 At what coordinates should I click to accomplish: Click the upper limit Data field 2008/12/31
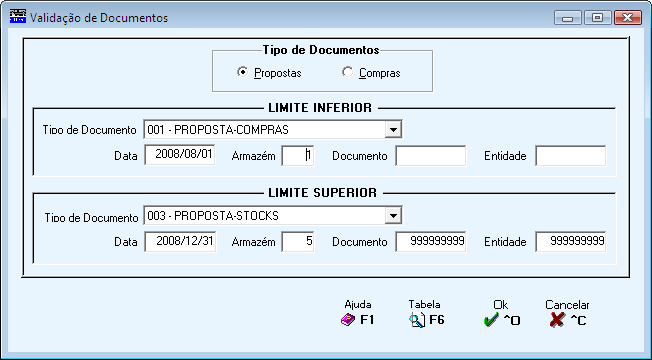180,242
